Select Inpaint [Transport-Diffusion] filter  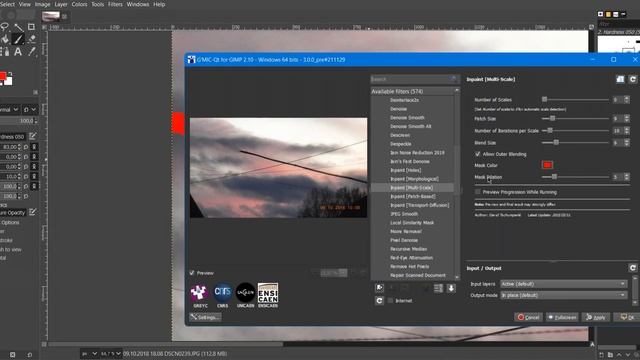[419, 205]
